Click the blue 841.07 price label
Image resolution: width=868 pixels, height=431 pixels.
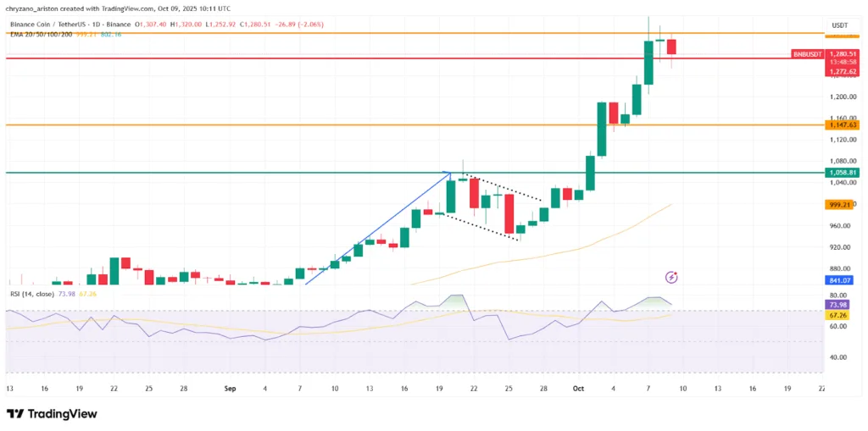point(839,280)
